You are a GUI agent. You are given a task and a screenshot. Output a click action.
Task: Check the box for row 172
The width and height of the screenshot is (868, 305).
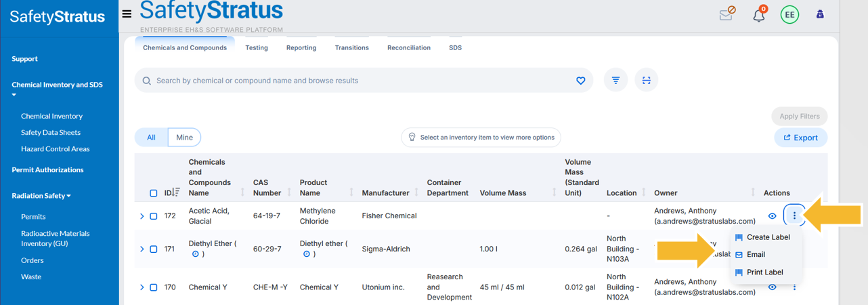tap(154, 216)
